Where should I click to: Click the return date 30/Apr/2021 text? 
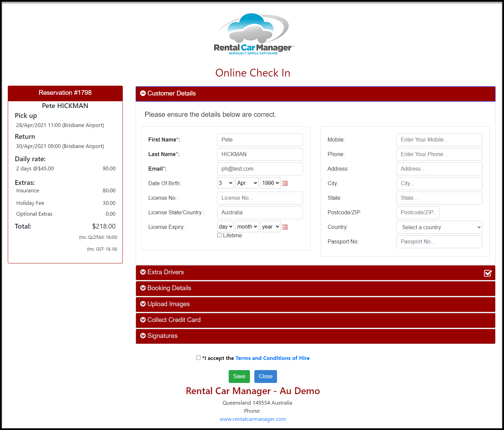point(60,146)
